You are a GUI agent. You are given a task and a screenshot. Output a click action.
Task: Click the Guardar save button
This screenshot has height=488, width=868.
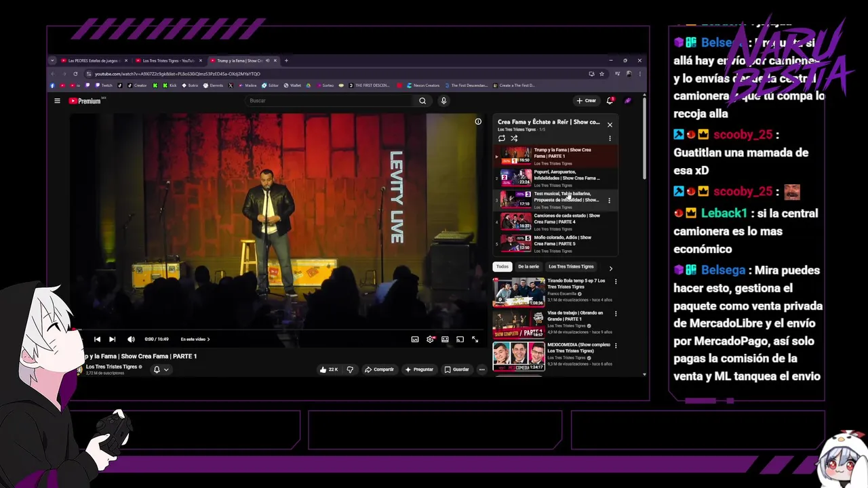[456, 369]
